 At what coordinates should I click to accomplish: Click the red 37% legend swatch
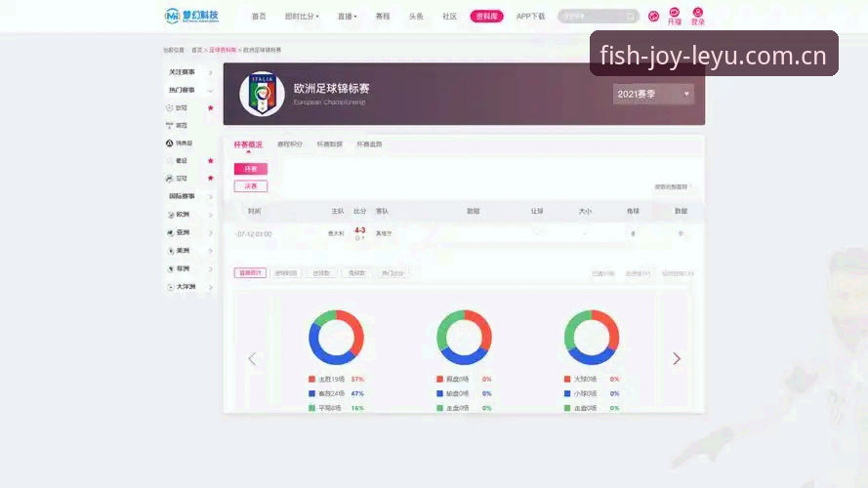click(x=311, y=379)
